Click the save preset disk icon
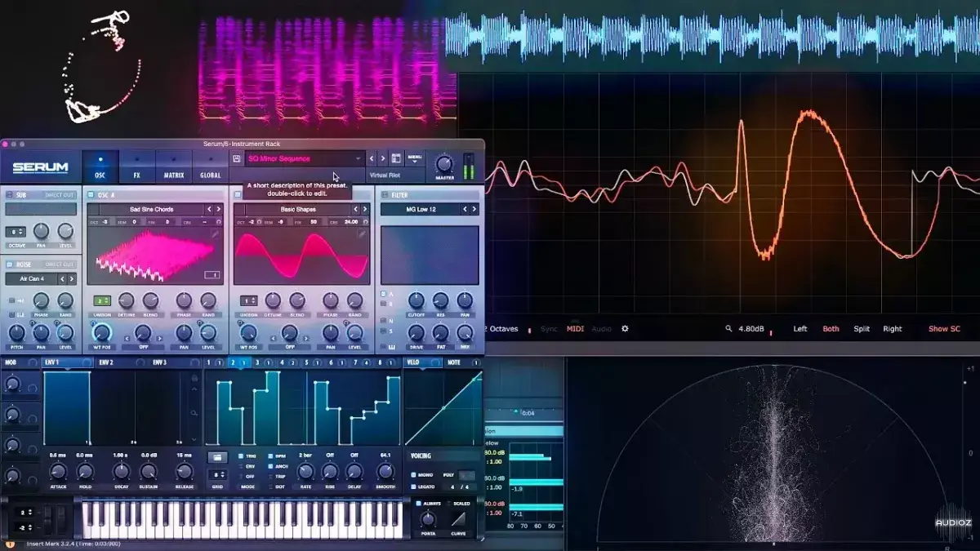 point(237,158)
